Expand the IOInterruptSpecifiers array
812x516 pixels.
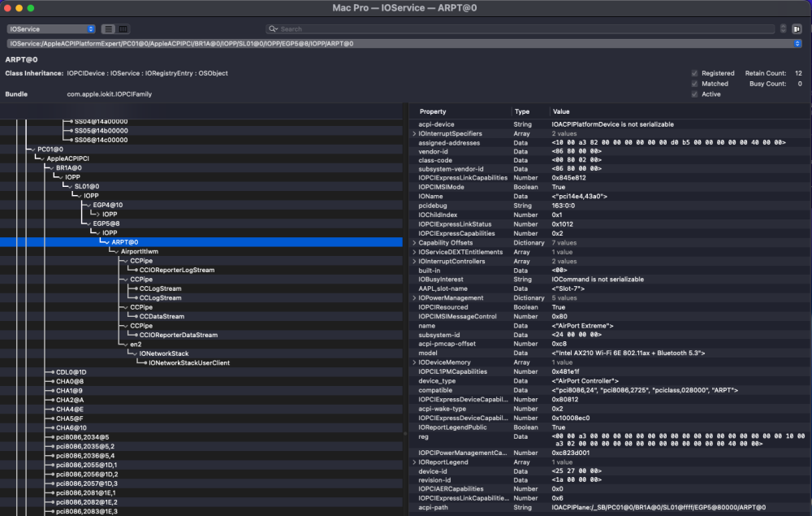click(414, 133)
